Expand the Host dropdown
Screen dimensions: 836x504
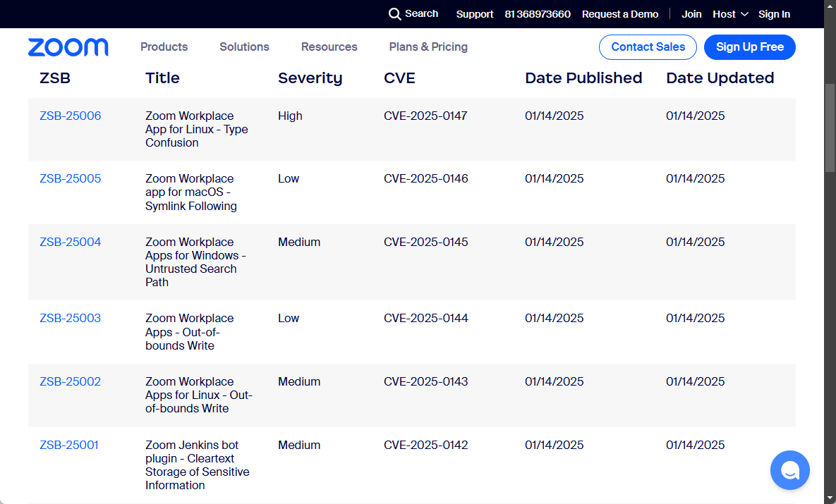(x=730, y=14)
